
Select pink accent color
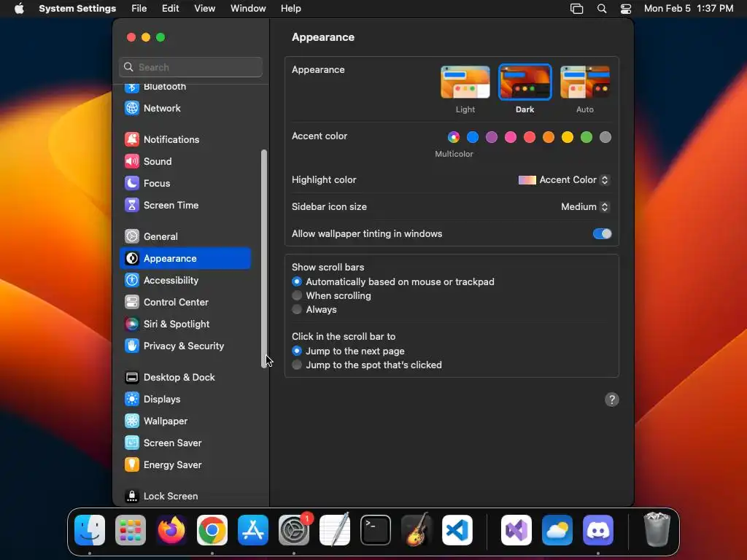coord(511,137)
